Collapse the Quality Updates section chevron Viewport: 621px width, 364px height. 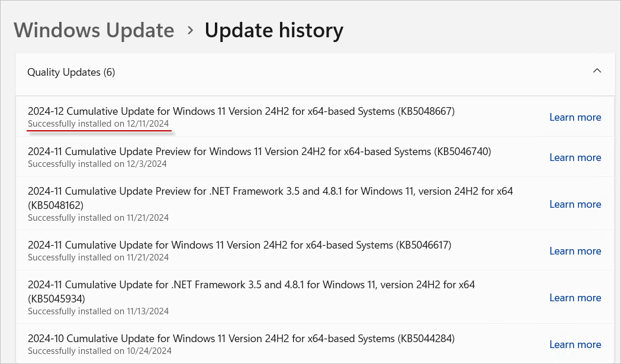597,72
